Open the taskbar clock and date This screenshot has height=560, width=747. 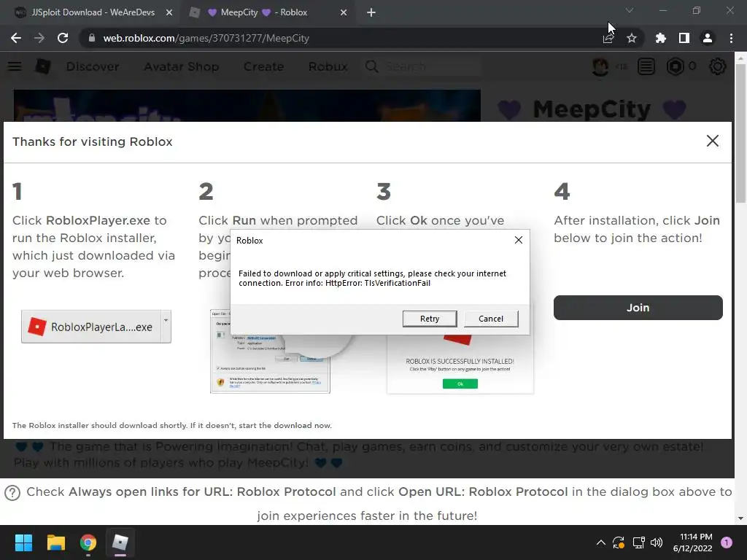(x=693, y=542)
